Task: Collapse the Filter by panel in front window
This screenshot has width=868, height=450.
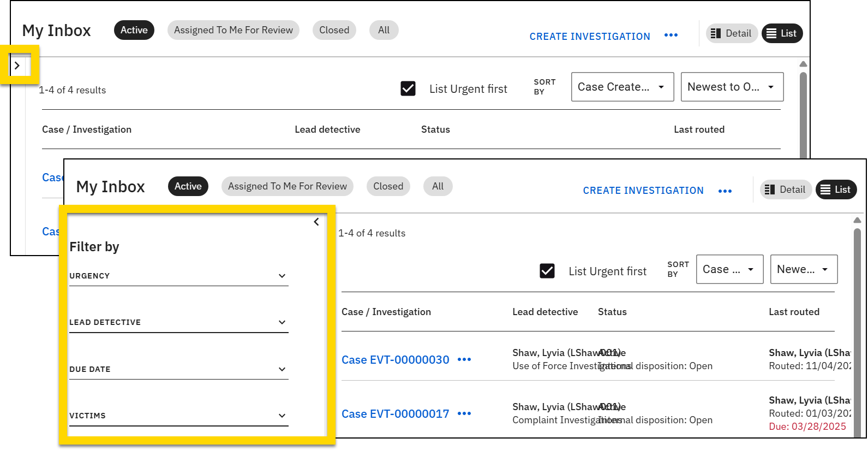Action: tap(316, 222)
